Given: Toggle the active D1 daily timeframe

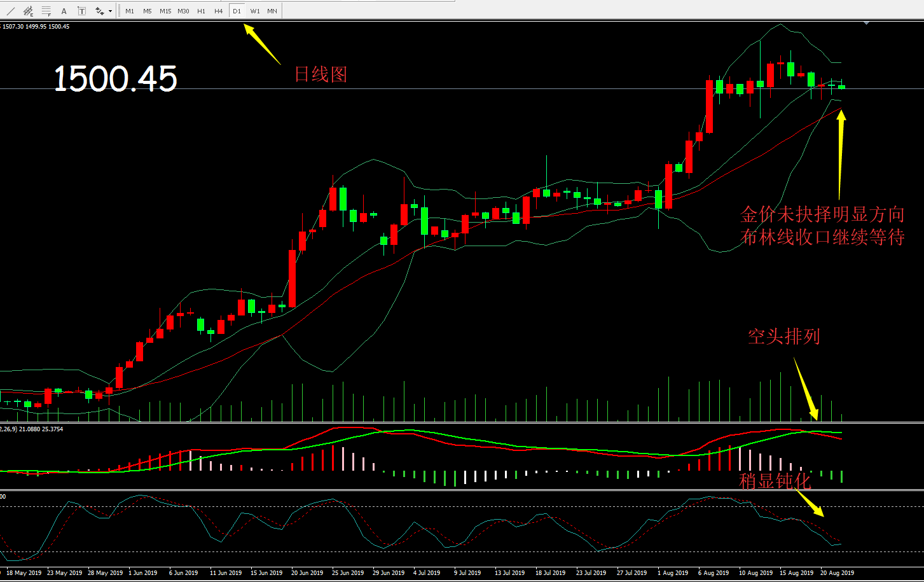Looking at the screenshot, I should pyautogui.click(x=237, y=11).
